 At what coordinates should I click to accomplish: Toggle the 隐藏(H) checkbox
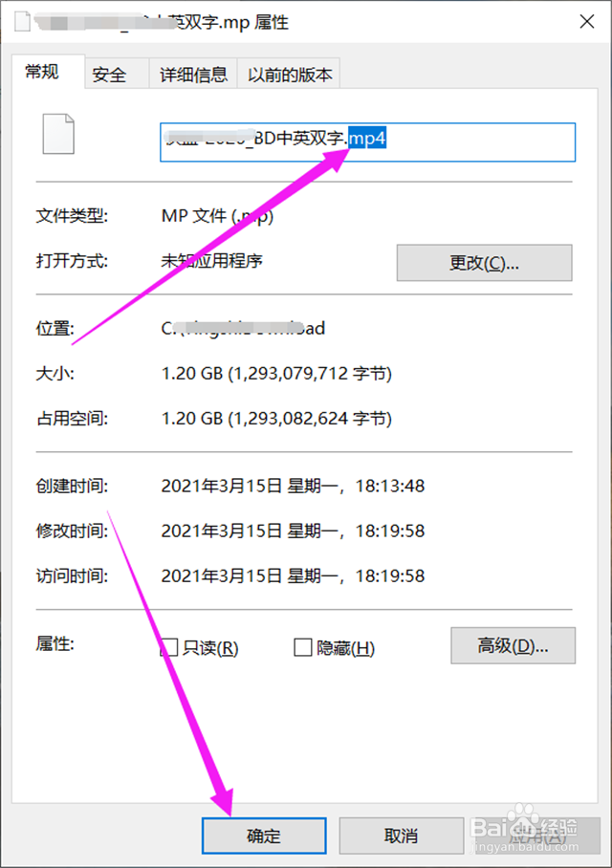coord(302,647)
